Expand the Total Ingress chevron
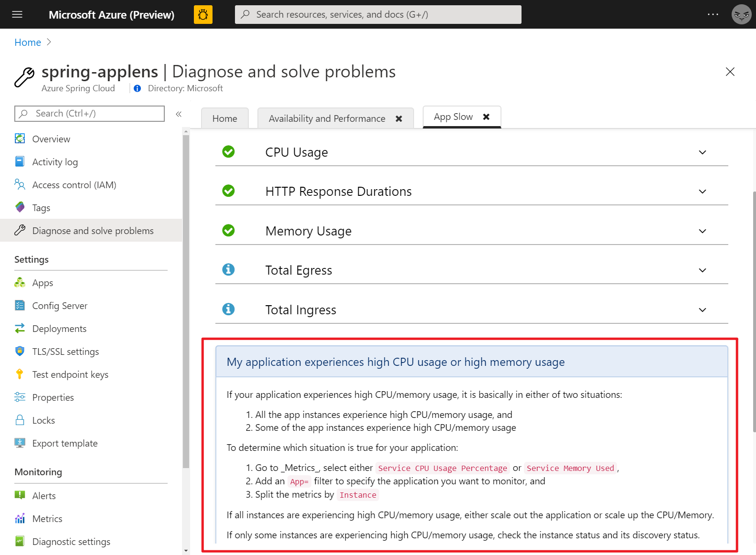756x555 pixels. [702, 310]
